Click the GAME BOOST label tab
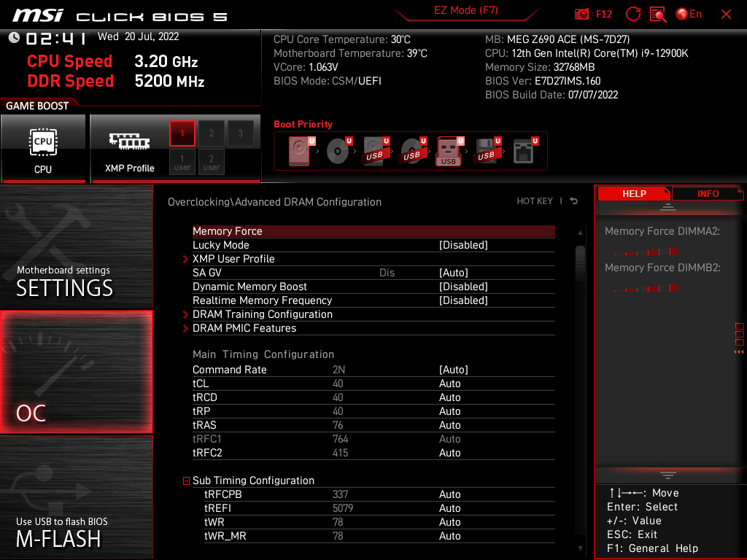Screen dimensions: 747x560 [x=37, y=106]
